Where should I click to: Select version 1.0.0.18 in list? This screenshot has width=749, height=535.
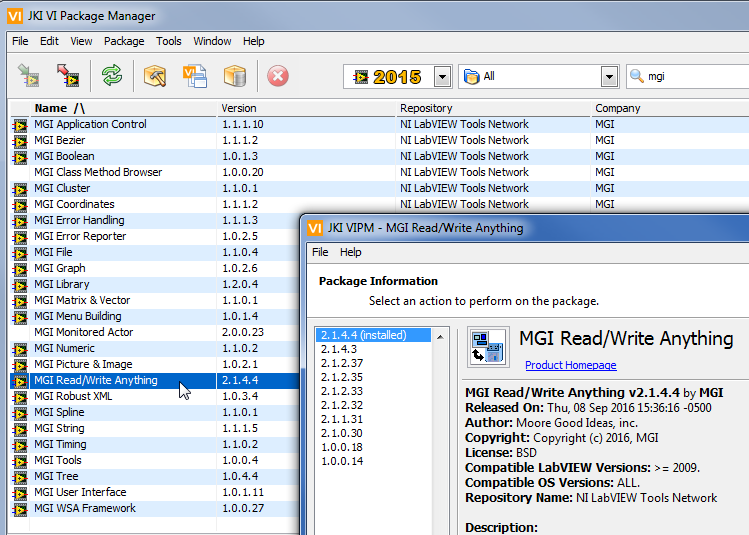pos(374,447)
